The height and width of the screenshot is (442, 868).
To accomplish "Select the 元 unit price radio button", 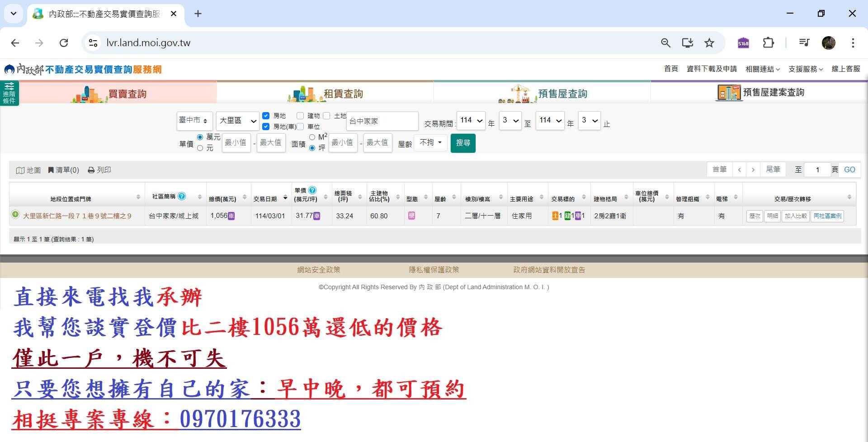I will (x=200, y=148).
